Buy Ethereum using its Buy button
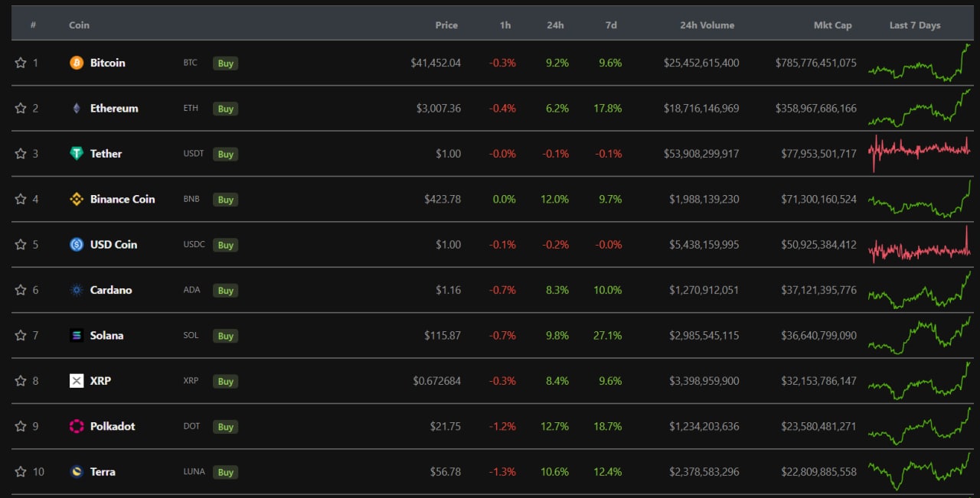Image resolution: width=980 pixels, height=498 pixels. pos(225,109)
